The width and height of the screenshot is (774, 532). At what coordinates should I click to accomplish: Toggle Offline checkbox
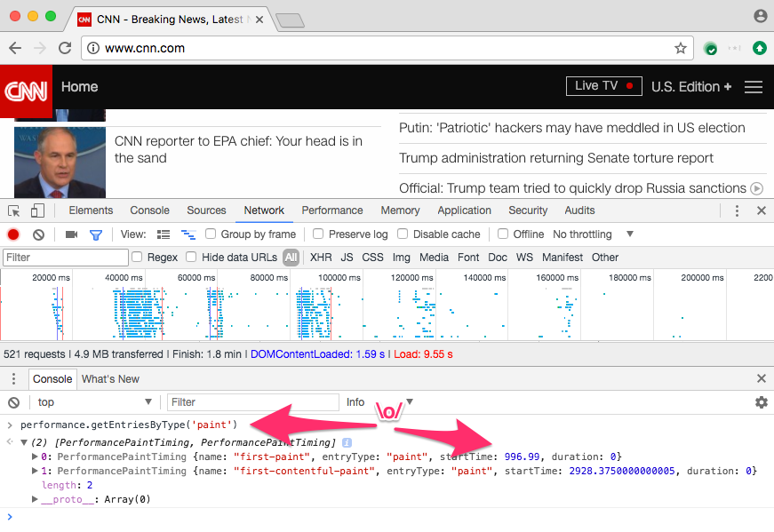pyautogui.click(x=502, y=234)
